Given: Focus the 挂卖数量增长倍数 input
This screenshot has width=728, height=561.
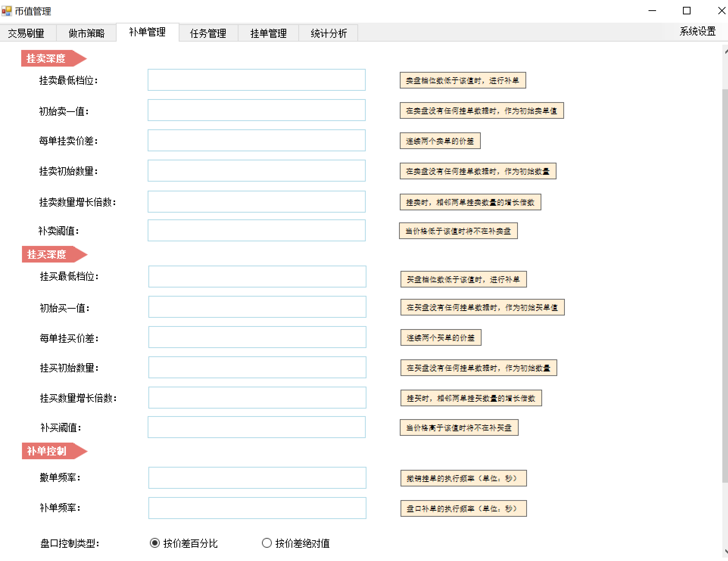Looking at the screenshot, I should coord(257,202).
